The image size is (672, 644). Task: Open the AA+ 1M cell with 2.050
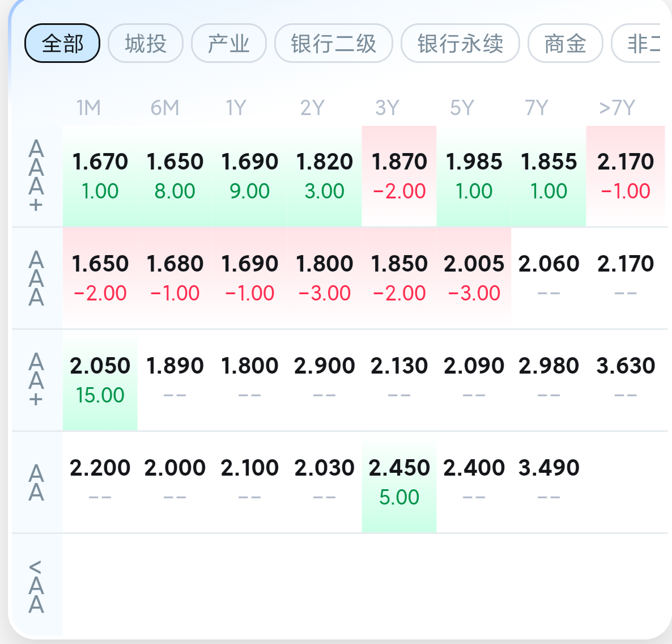pos(100,380)
